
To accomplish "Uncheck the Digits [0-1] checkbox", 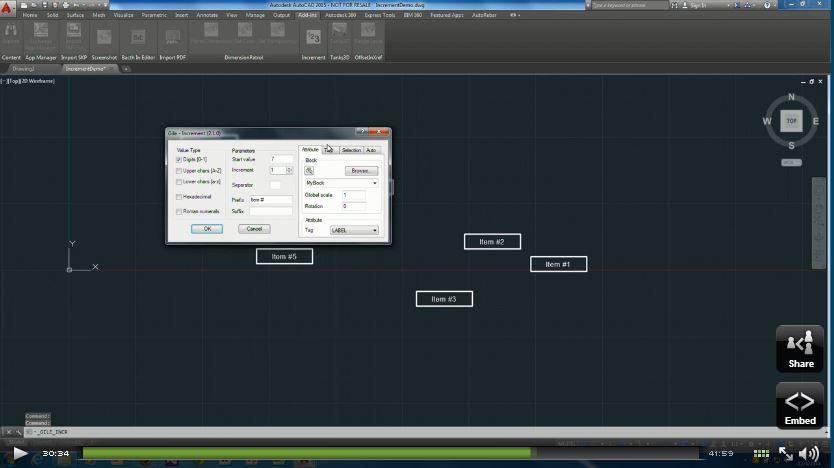I will pyautogui.click(x=179, y=160).
